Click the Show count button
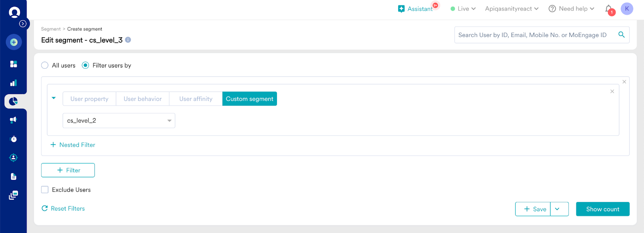 603,209
